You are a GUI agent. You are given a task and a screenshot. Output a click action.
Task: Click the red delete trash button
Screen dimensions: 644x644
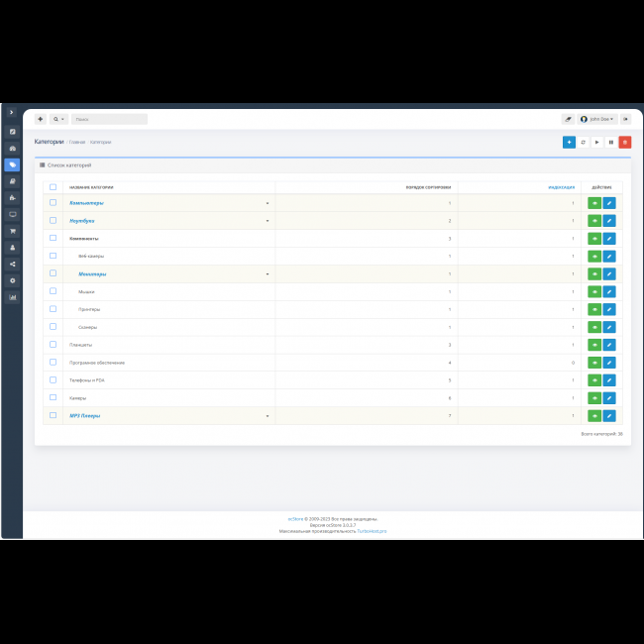tap(624, 142)
